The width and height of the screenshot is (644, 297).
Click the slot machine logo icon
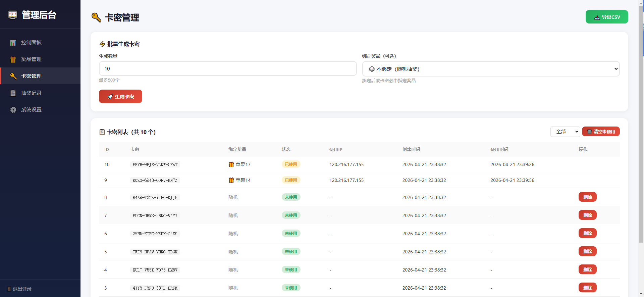point(12,15)
